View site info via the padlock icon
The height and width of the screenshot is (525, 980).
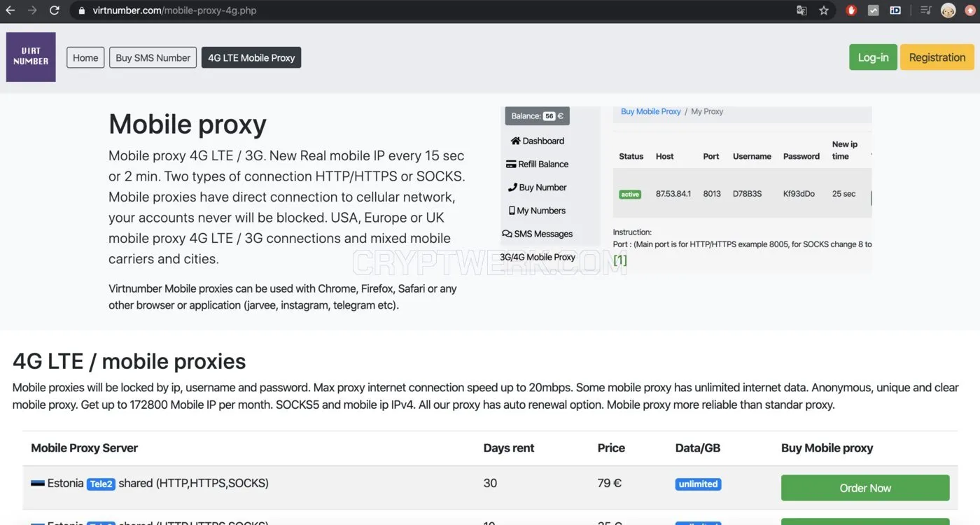pos(82,10)
